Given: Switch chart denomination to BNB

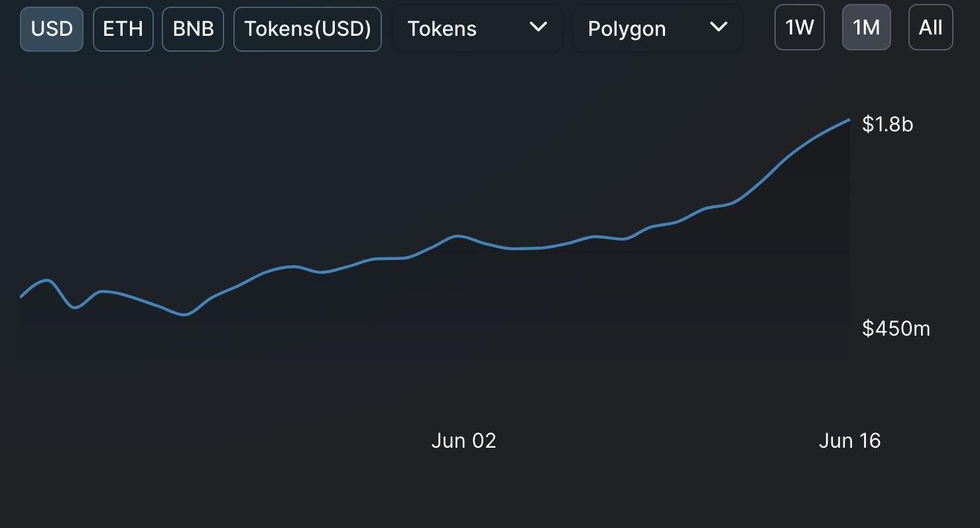Looking at the screenshot, I should (x=193, y=29).
